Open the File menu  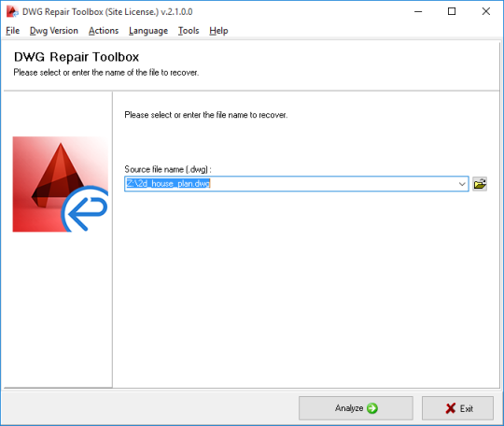point(12,31)
